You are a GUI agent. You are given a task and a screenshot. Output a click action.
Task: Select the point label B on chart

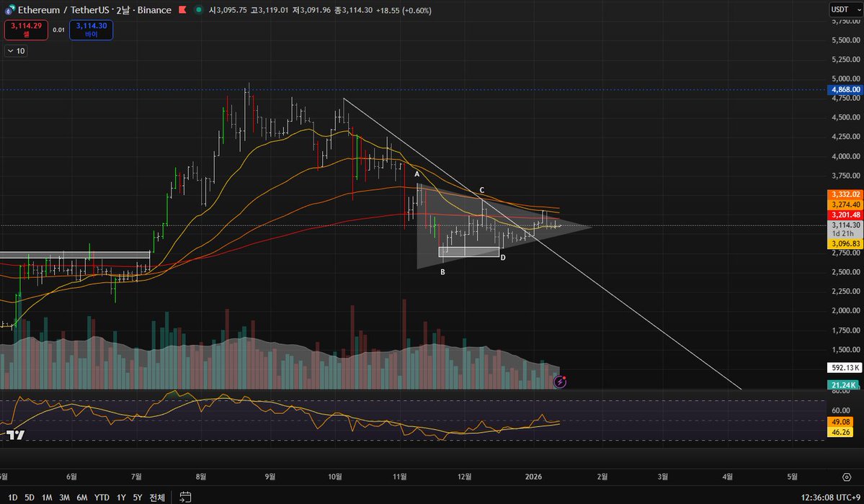click(442, 271)
